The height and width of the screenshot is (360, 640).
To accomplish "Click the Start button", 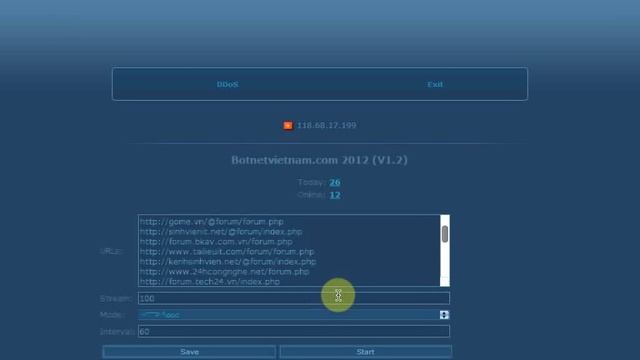I will coord(365,352).
